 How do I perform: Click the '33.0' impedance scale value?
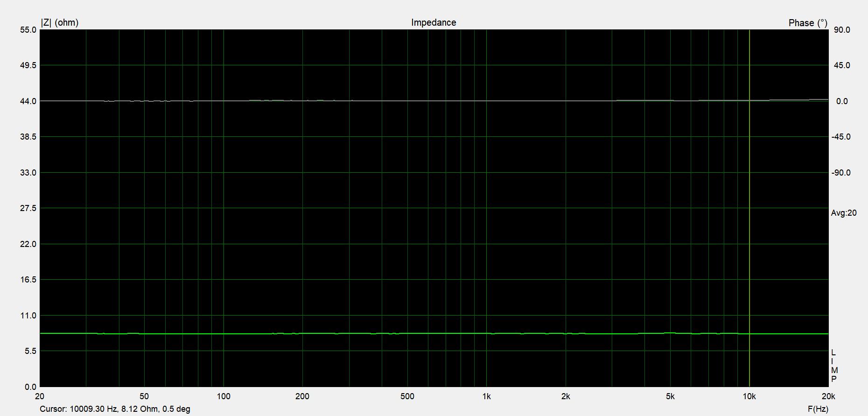point(28,173)
